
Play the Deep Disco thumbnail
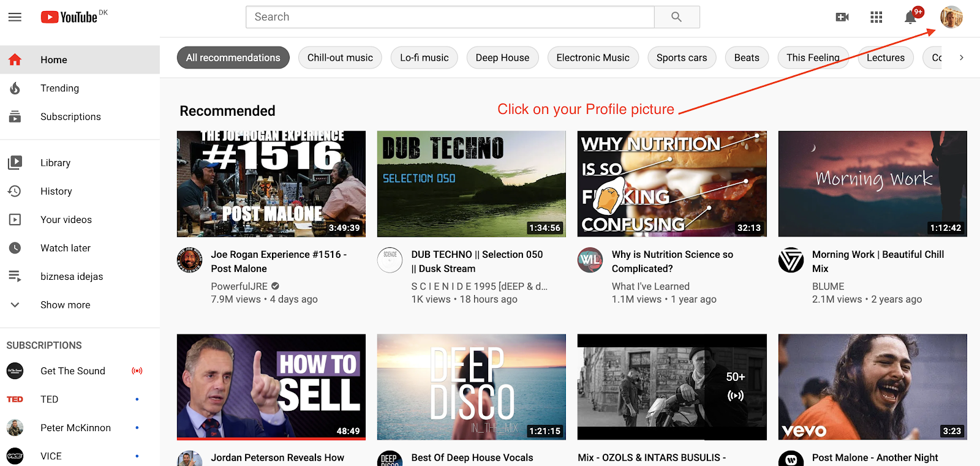(x=472, y=387)
